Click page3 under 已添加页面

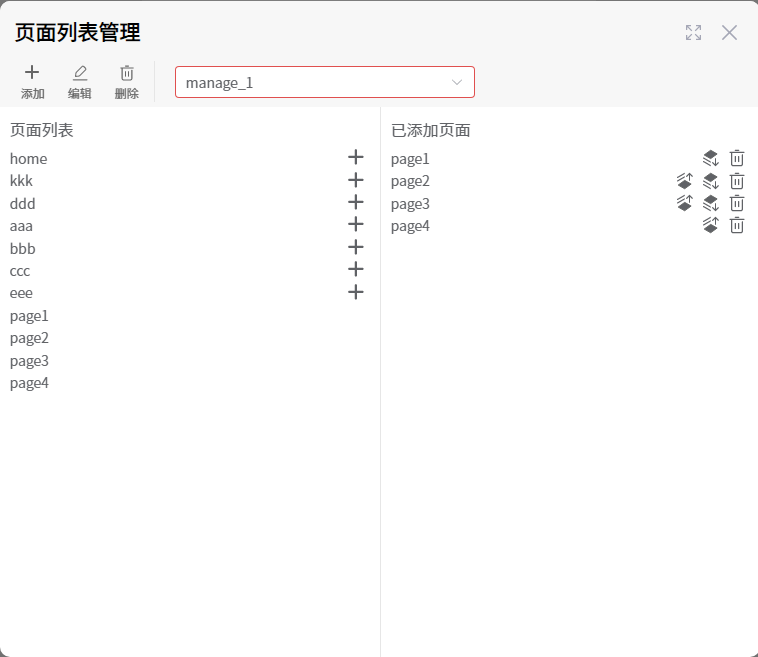pyautogui.click(x=410, y=204)
